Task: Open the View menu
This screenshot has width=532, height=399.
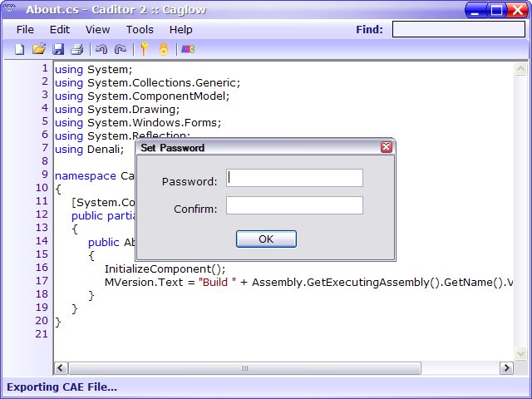Action: click(98, 30)
